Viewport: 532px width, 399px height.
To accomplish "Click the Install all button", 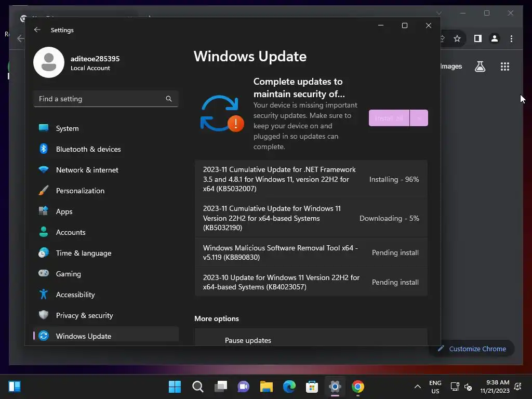I will point(389,118).
